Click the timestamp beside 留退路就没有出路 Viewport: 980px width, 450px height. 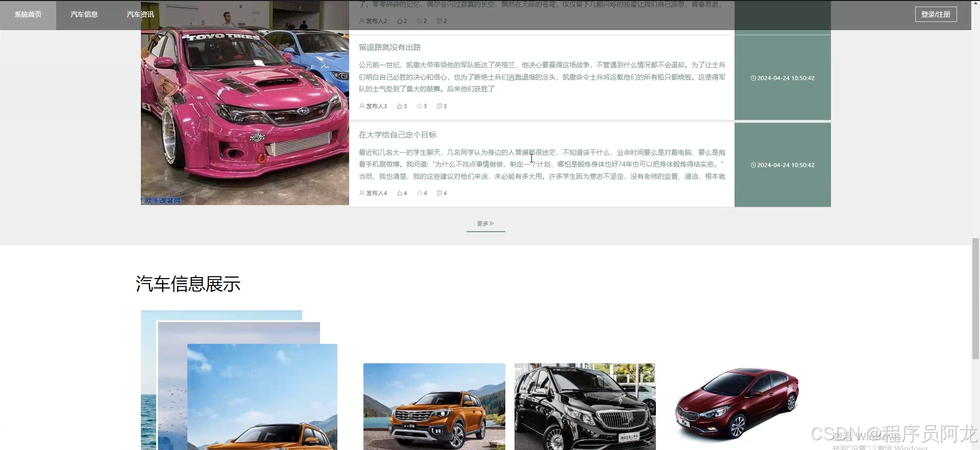click(786, 78)
